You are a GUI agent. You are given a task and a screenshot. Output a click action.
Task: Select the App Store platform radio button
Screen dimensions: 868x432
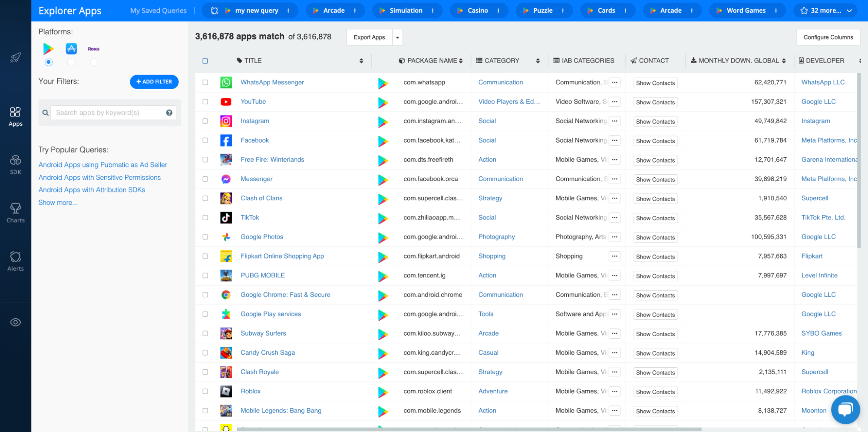71,63
